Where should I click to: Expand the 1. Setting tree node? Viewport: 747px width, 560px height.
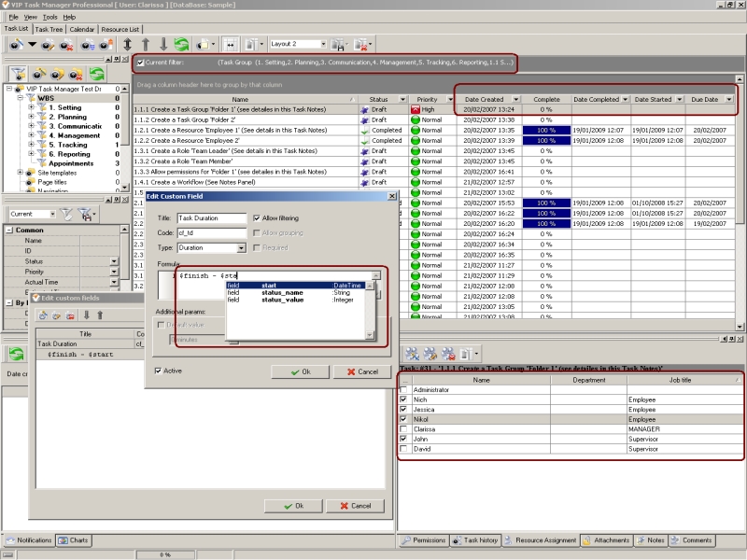(x=31, y=107)
